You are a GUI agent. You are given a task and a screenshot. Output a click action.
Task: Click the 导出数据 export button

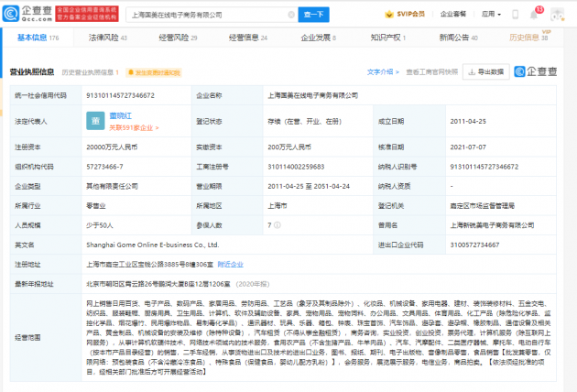click(486, 71)
